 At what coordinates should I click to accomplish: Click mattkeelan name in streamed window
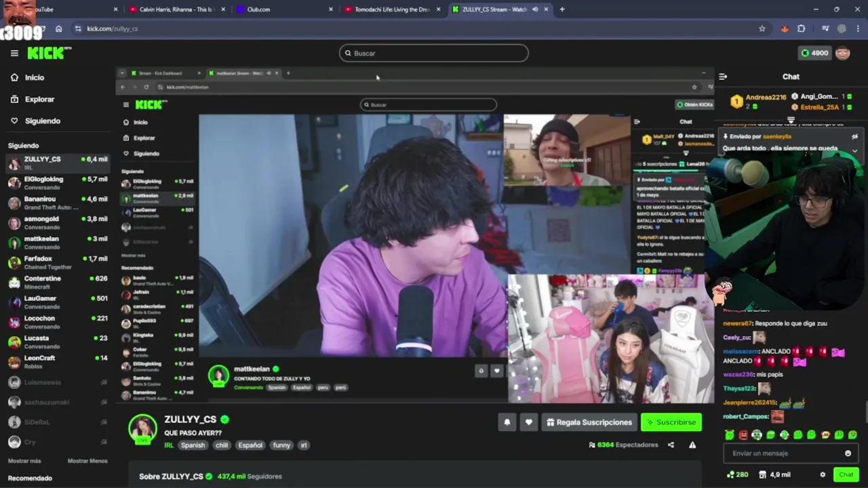(252, 369)
